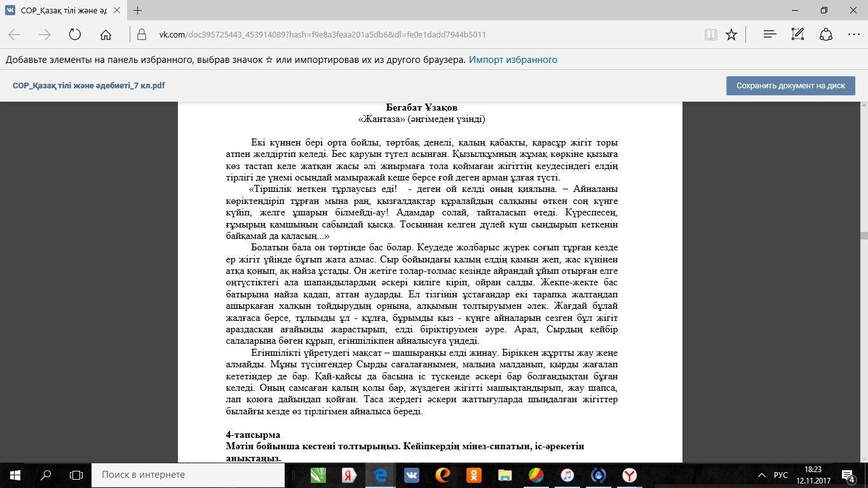This screenshot has height=488, width=868.
Task: Launch Odnoklassniki from the taskbar
Action: pyautogui.click(x=473, y=475)
